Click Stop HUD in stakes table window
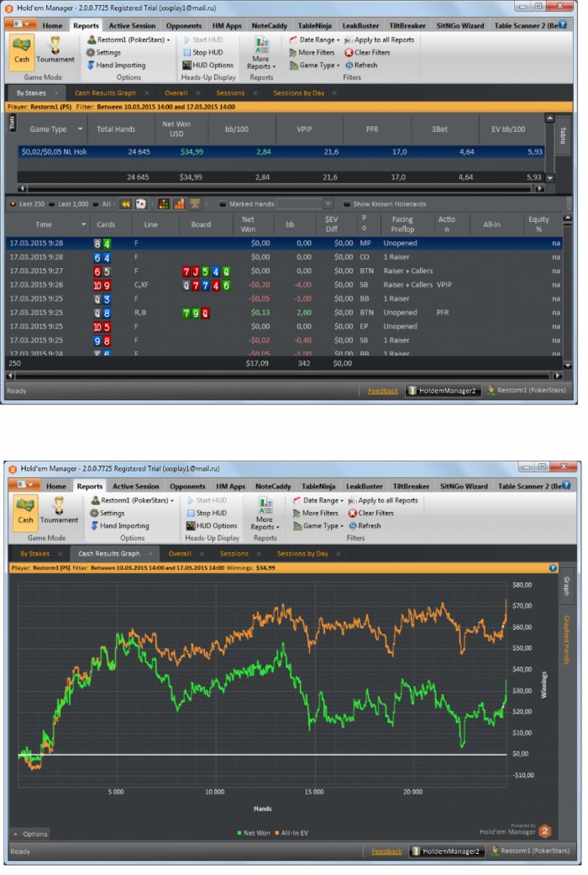Screen dimensions: 588x875 [x=203, y=52]
